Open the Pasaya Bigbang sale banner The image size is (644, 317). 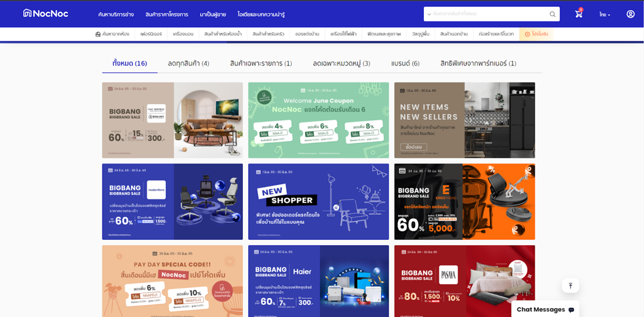[x=465, y=281]
